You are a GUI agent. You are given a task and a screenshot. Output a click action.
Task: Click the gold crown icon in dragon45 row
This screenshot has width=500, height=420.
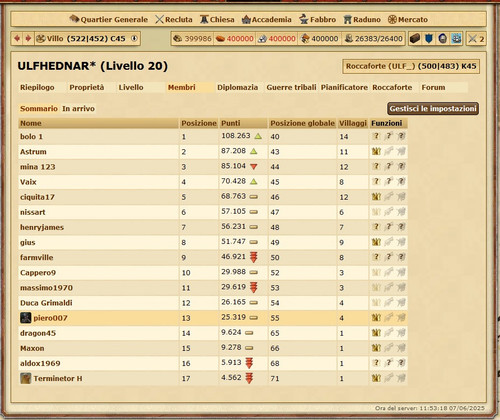point(376,333)
